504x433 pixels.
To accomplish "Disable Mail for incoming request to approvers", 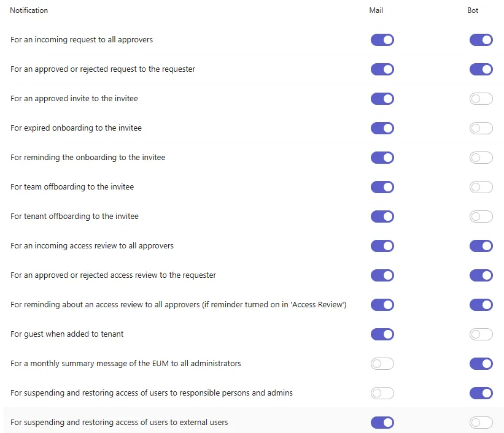I will coord(382,40).
